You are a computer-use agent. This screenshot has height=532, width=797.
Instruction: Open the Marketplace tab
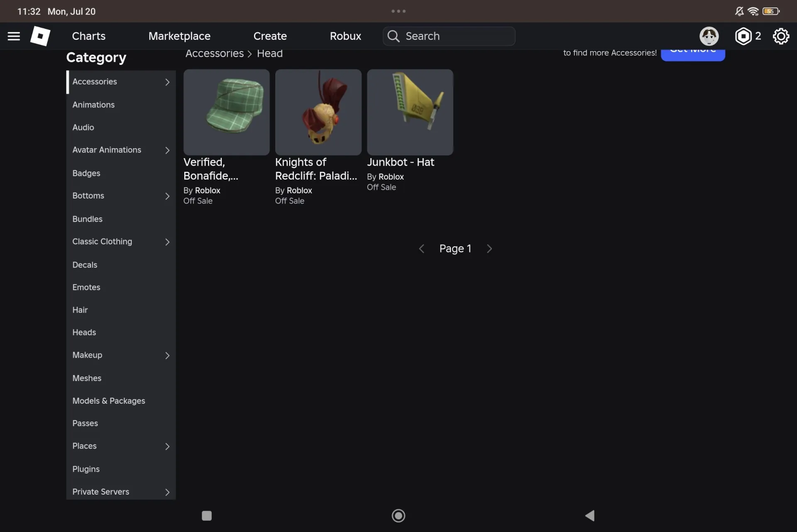(x=179, y=36)
